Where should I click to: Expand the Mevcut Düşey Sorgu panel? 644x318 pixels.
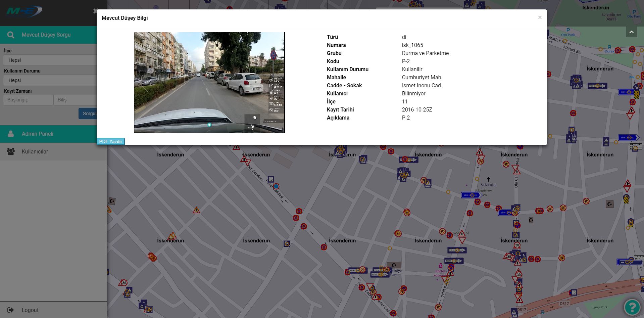(x=48, y=35)
